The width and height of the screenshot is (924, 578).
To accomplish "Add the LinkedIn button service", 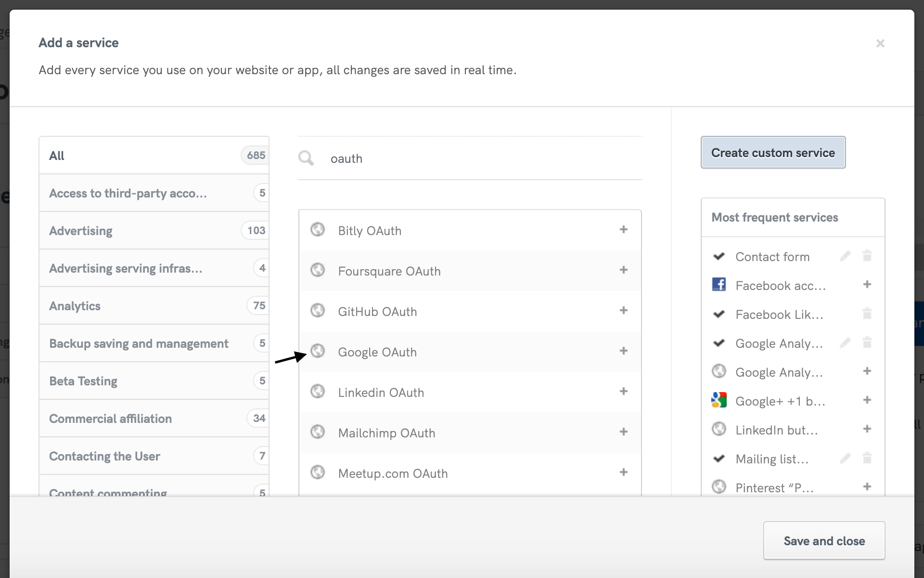I will click(x=867, y=429).
